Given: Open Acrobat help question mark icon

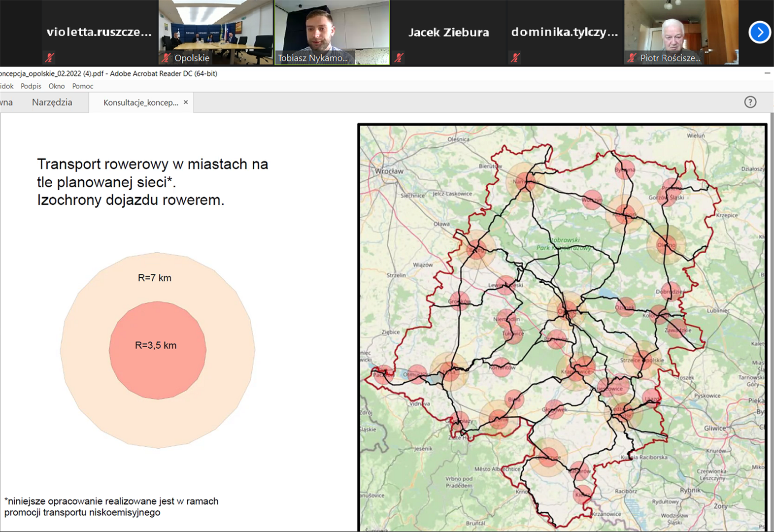Looking at the screenshot, I should click(x=750, y=102).
